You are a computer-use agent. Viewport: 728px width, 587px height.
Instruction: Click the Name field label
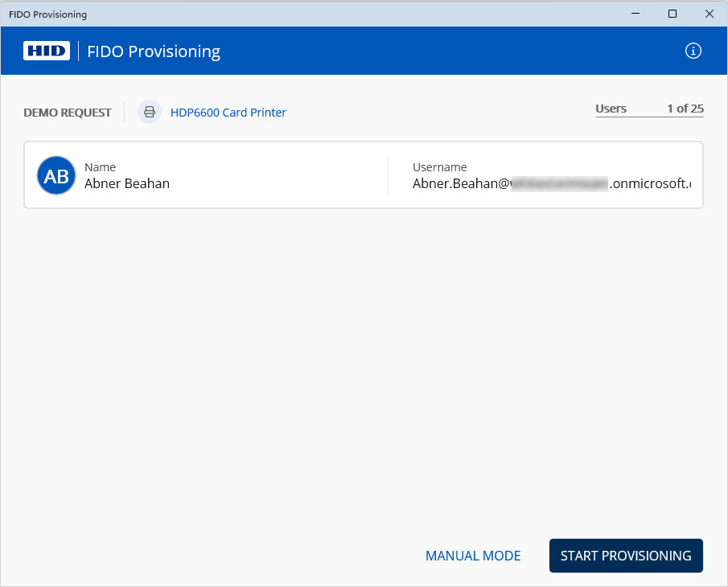click(100, 167)
